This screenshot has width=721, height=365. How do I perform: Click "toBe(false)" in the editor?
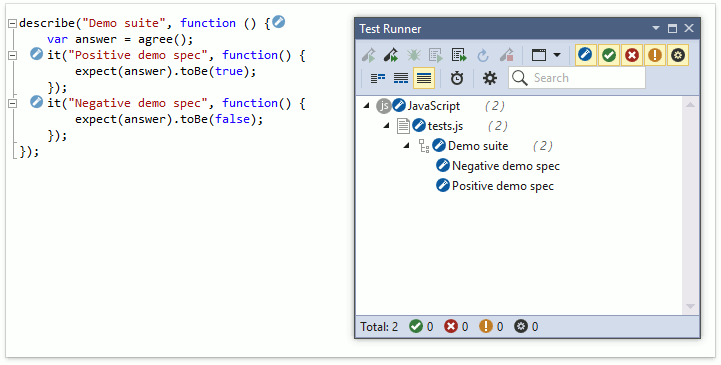[x=219, y=120]
